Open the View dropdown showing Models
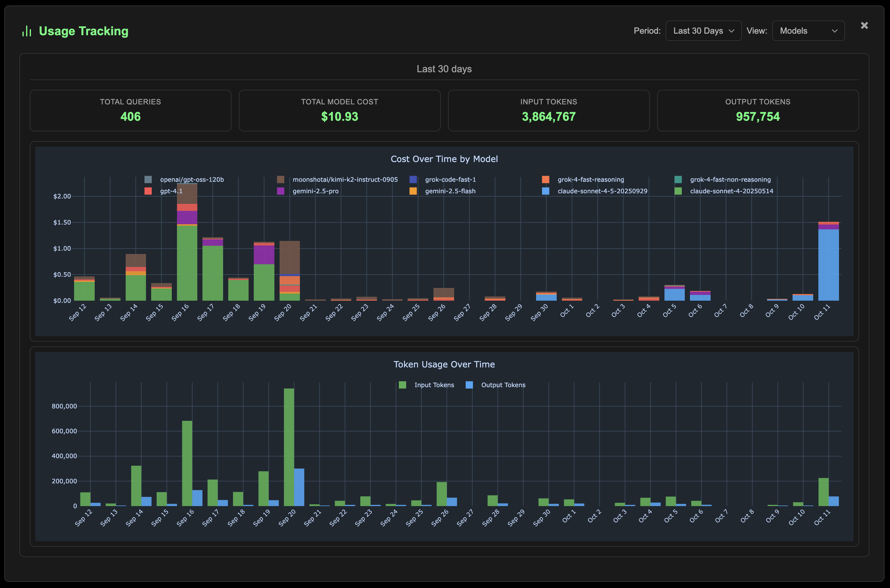This screenshot has width=890, height=588. [x=808, y=31]
